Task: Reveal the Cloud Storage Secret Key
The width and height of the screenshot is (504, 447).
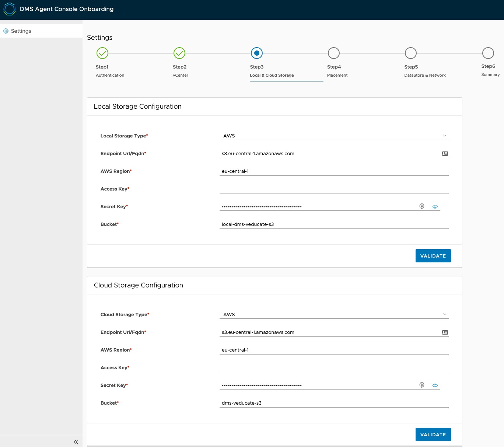Action: click(x=435, y=385)
